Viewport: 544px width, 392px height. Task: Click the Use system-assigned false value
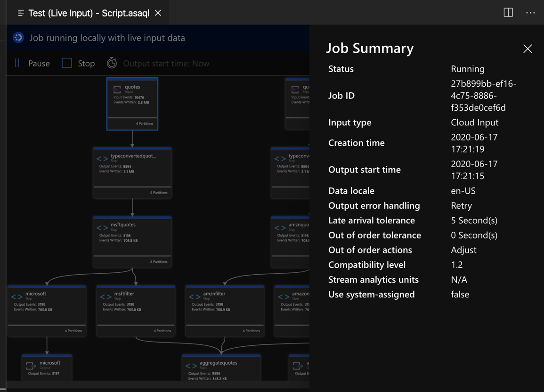(x=460, y=294)
